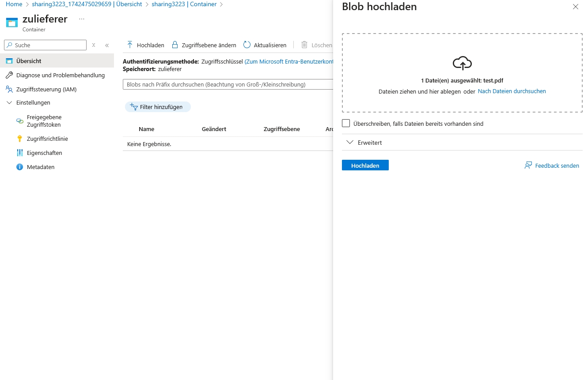588x380 pixels.
Task: Click Nach Dateien durchsuchen link
Action: [x=512, y=91]
